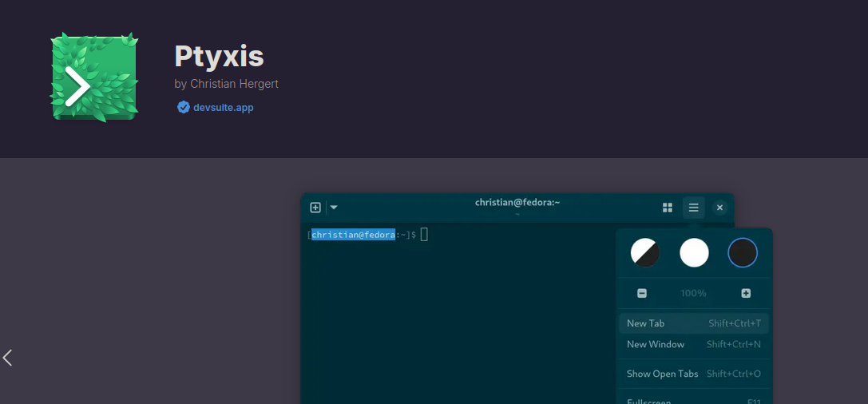Choose the white light style swatch
The height and width of the screenshot is (404, 868).
[x=694, y=253]
